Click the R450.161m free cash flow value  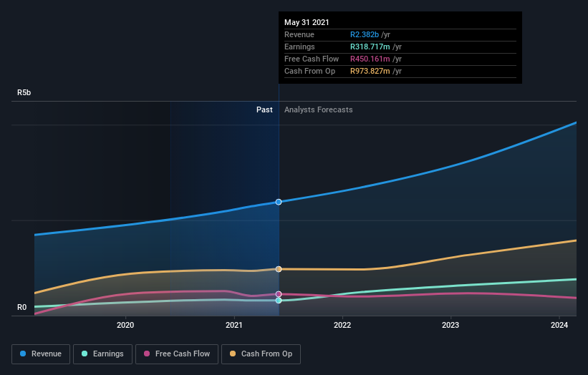coord(370,59)
